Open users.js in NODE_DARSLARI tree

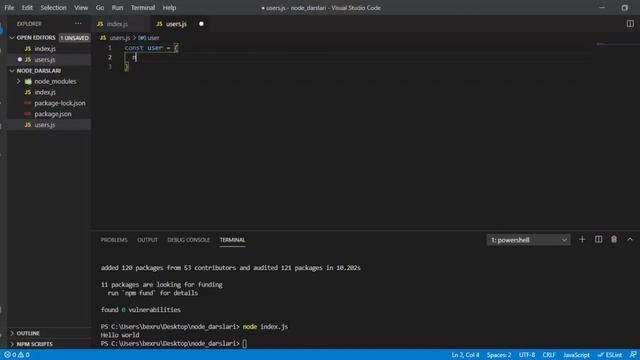(49, 125)
